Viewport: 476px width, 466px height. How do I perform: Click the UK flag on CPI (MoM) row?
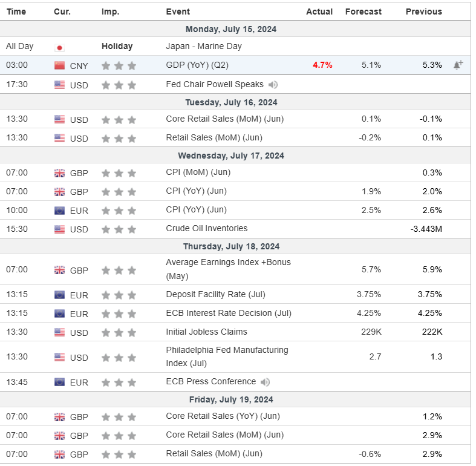point(59,173)
